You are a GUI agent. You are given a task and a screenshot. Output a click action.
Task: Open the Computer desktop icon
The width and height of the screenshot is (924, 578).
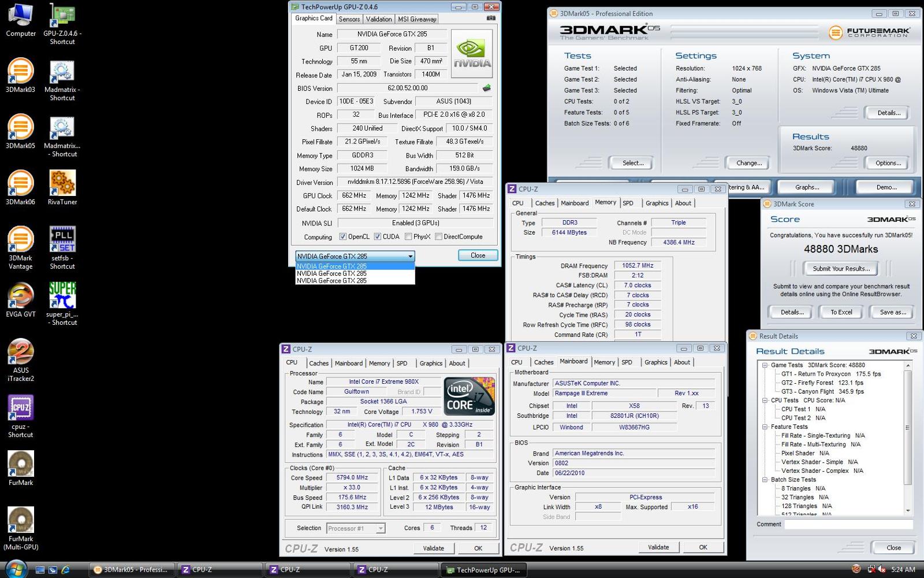[x=21, y=20]
